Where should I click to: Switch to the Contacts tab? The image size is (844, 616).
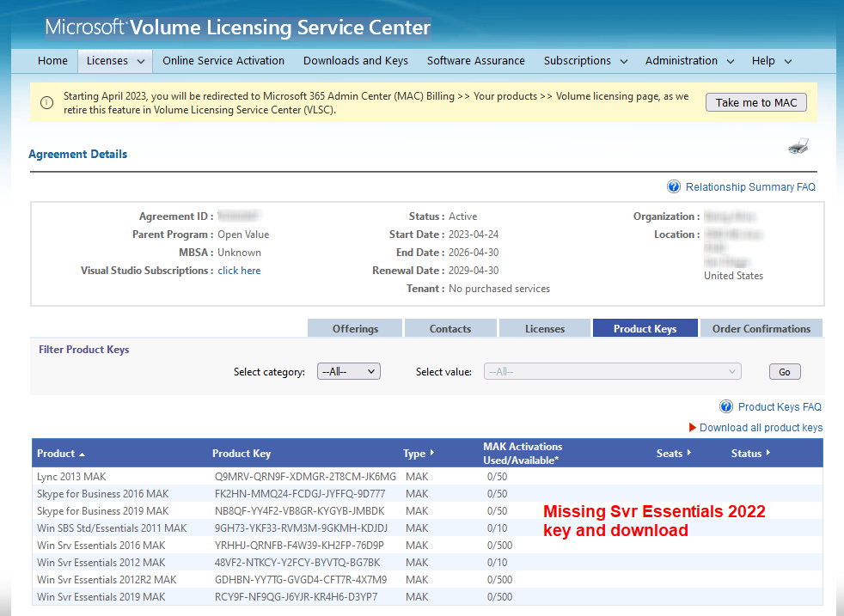pos(450,328)
